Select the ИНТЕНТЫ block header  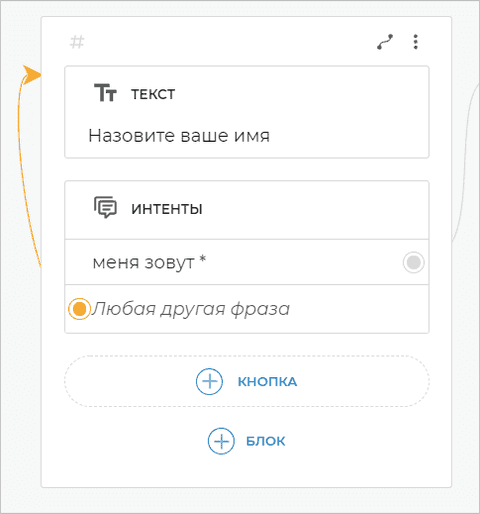click(x=167, y=209)
